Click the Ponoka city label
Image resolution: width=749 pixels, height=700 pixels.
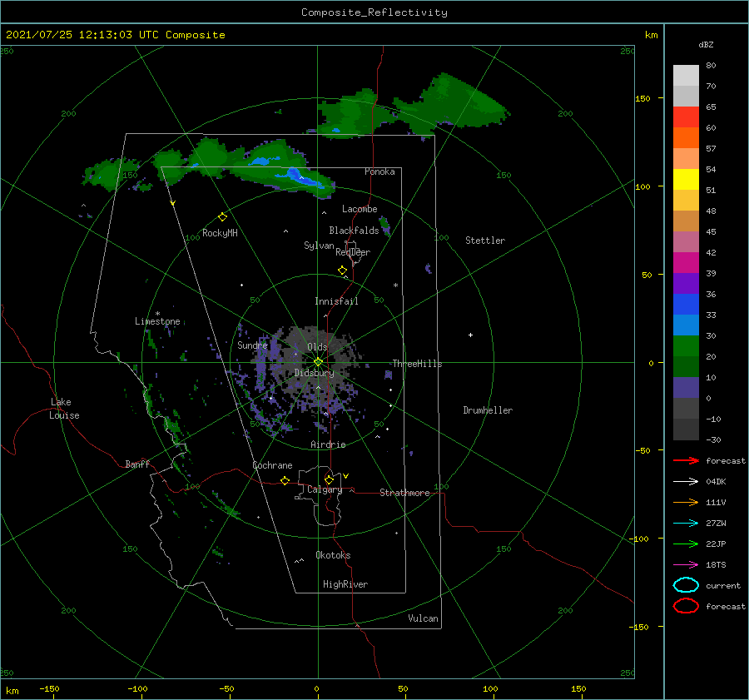(379, 171)
